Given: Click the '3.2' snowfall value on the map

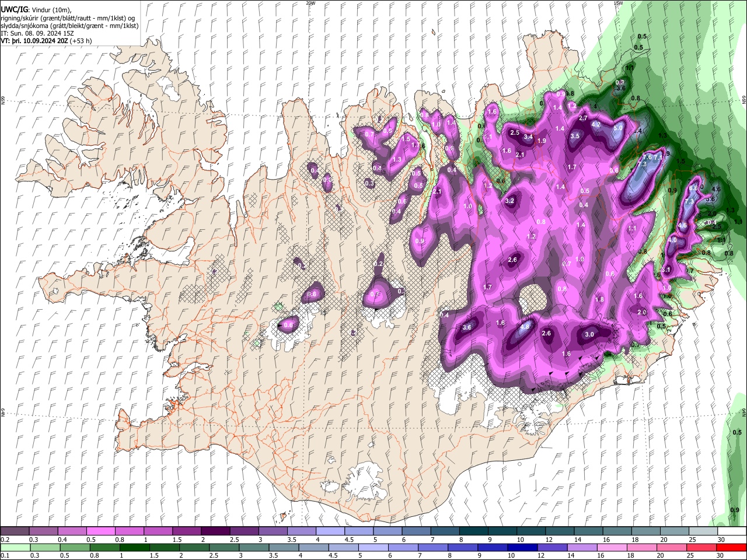Looking at the screenshot, I should [x=509, y=201].
